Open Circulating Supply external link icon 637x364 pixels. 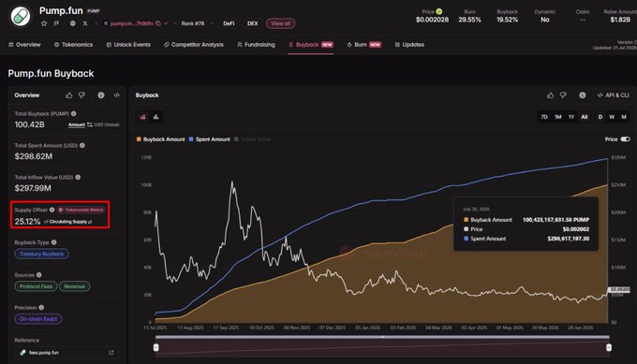pyautogui.click(x=90, y=222)
